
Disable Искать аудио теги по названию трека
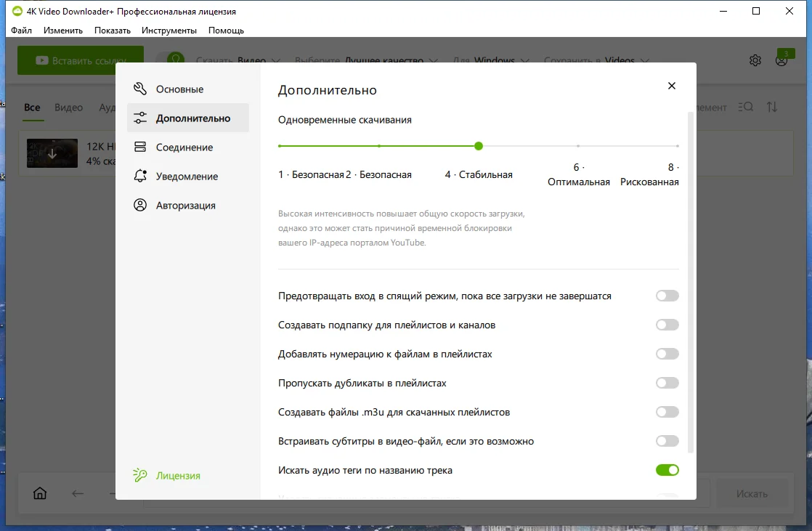tap(667, 470)
